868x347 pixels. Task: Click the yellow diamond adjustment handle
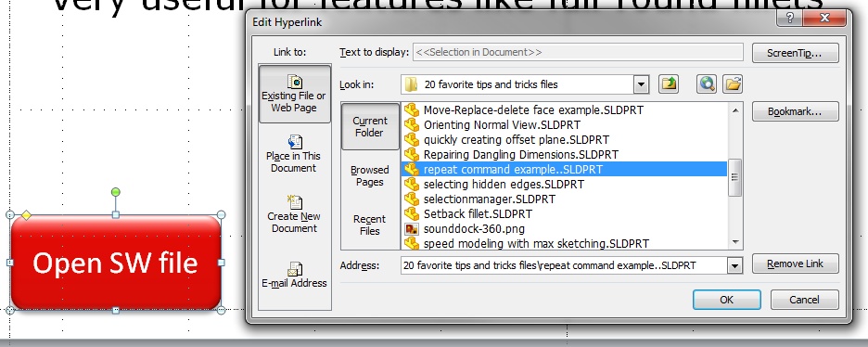point(26,215)
